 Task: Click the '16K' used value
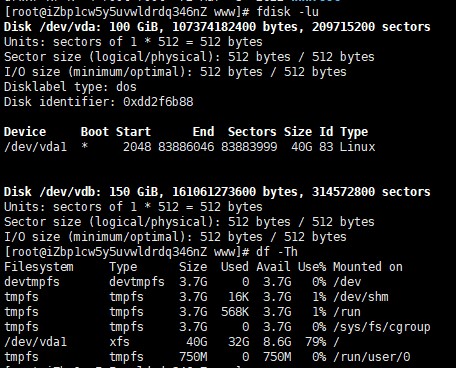point(238,297)
